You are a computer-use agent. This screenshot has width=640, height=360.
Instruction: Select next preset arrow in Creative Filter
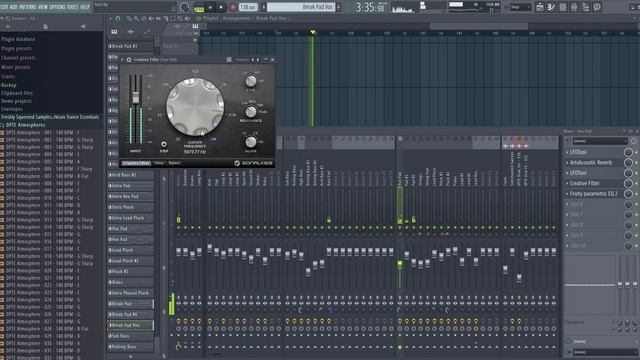coord(258,60)
